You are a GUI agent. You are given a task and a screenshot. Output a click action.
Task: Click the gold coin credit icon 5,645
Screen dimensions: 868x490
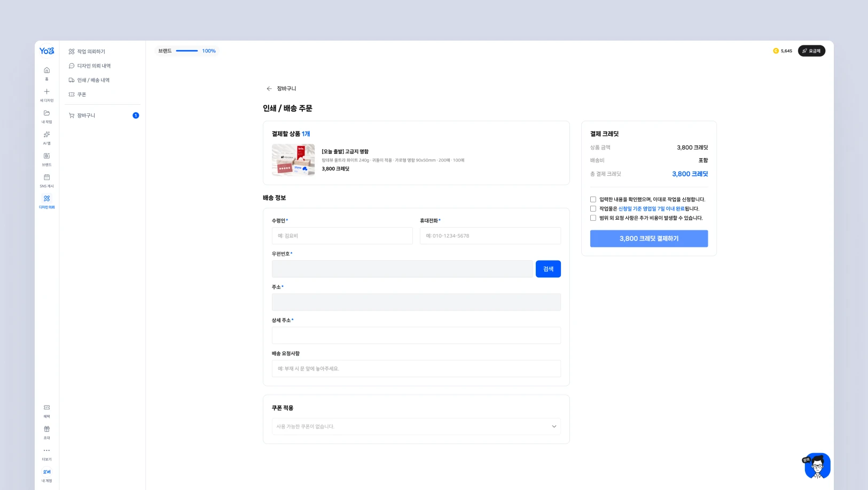[x=776, y=51]
